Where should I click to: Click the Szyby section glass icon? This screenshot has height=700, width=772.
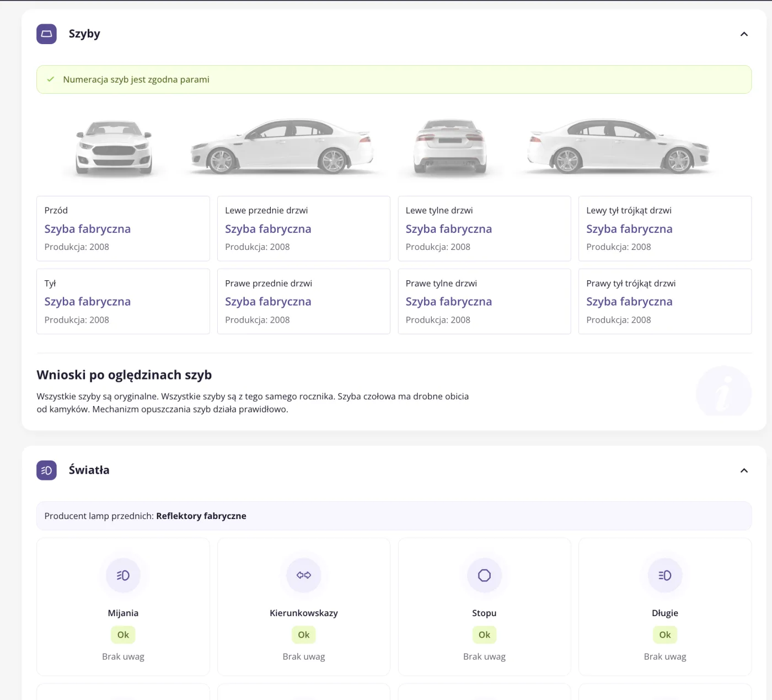coord(46,34)
